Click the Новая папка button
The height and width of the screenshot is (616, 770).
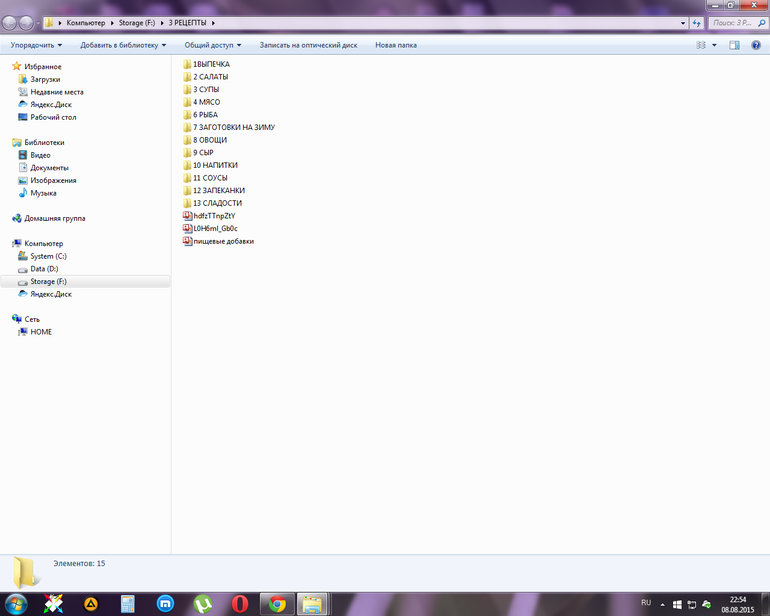pos(396,45)
